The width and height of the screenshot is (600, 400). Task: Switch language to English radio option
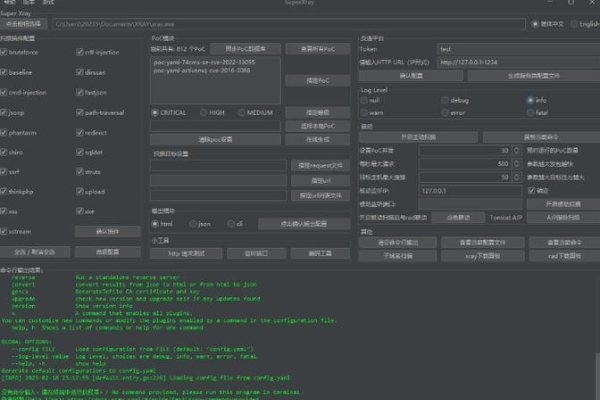pyautogui.click(x=574, y=24)
